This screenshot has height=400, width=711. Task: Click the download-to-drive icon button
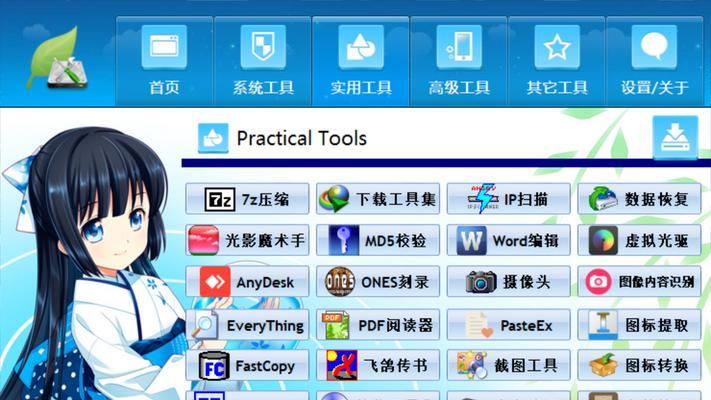click(675, 137)
